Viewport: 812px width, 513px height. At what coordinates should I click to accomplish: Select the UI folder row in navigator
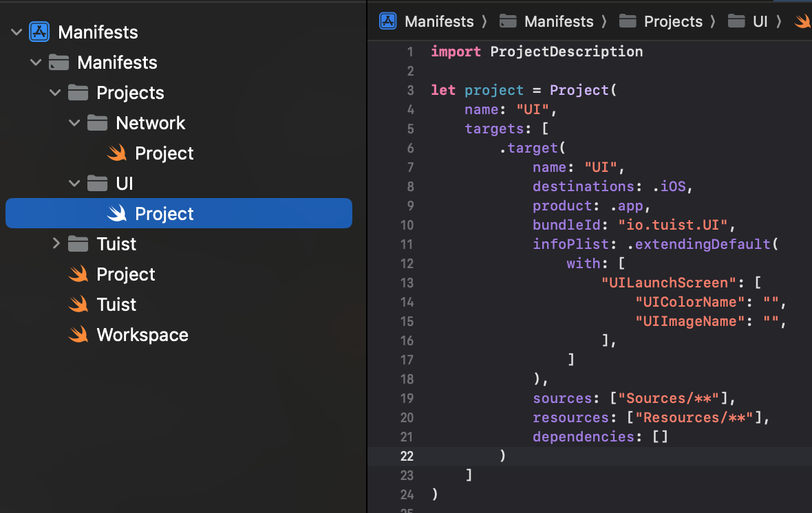(179, 183)
